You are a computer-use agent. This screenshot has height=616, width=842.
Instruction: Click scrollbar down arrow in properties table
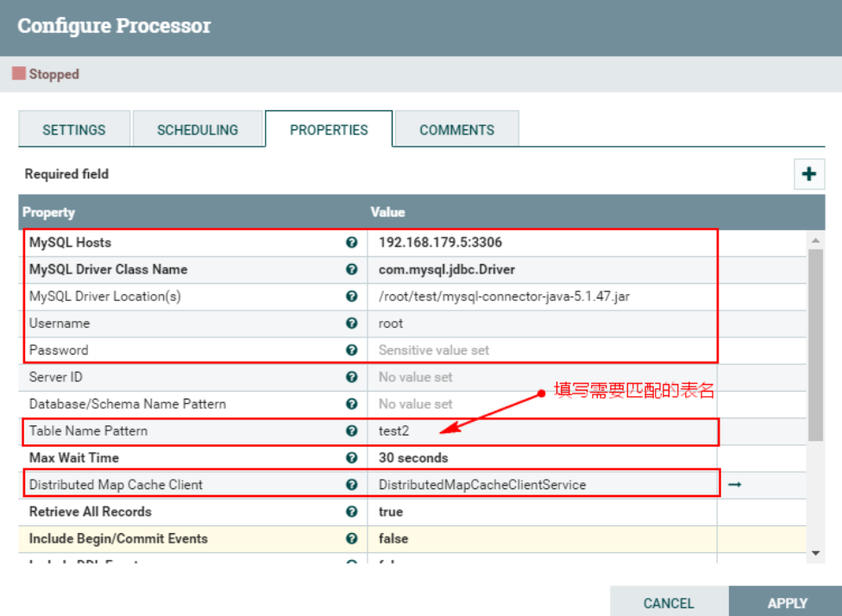816,553
